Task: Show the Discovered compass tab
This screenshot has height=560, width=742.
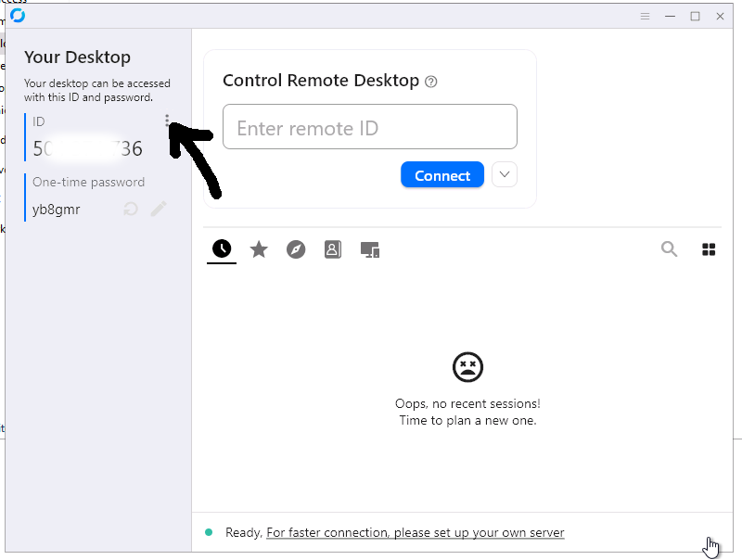Action: [296, 248]
